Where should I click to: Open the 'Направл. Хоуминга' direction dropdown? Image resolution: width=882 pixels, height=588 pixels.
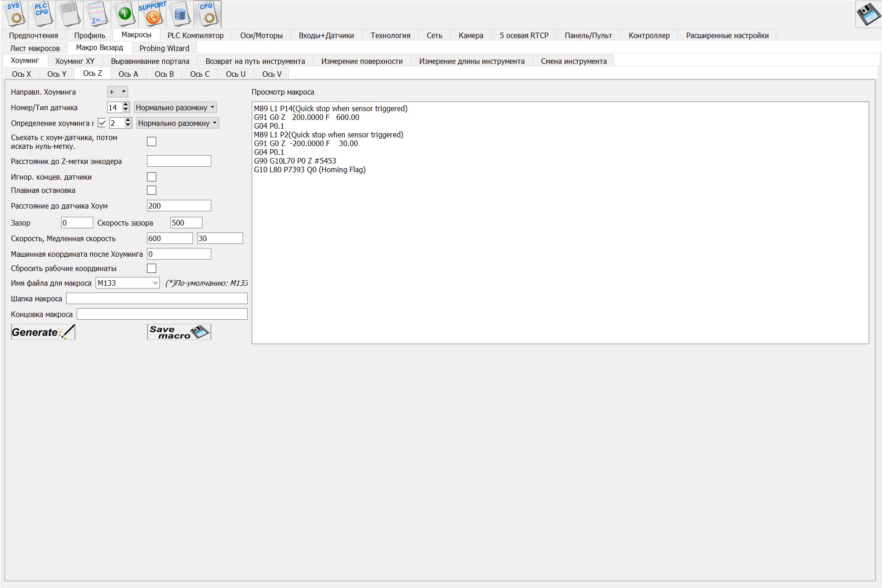pyautogui.click(x=118, y=92)
